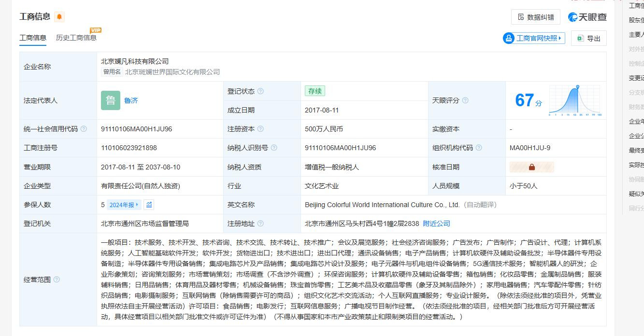644x336 pixels.
Task: Click help icon next to 登记状态
Action: click(x=260, y=91)
